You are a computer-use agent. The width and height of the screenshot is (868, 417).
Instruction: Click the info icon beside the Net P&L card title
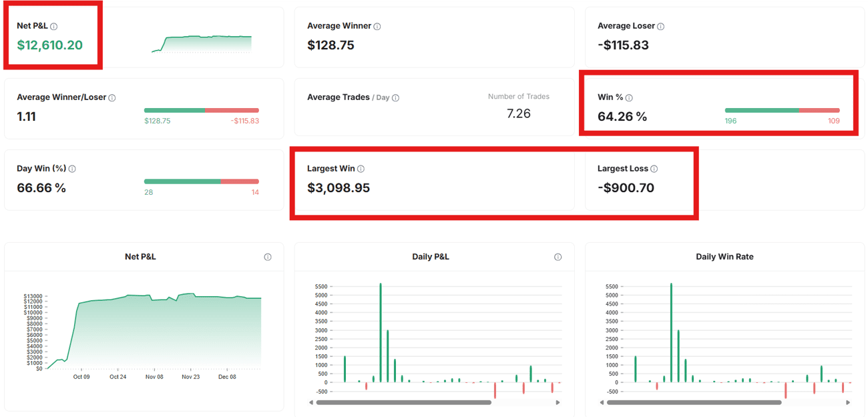pyautogui.click(x=54, y=27)
